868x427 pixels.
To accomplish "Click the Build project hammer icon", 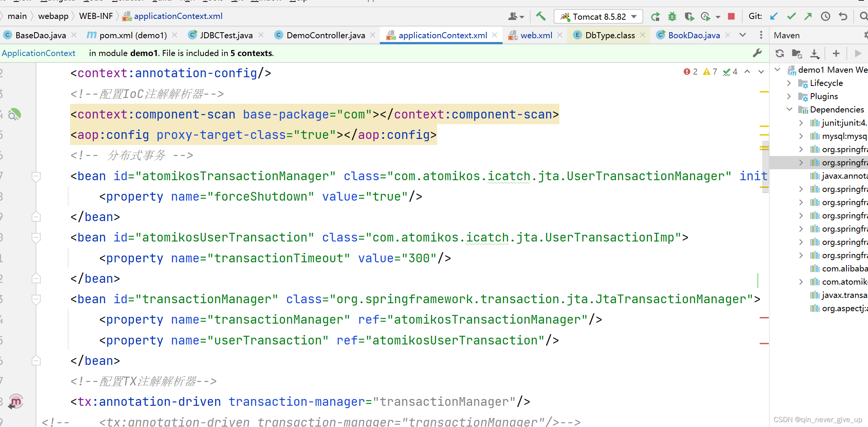I will tap(540, 16).
